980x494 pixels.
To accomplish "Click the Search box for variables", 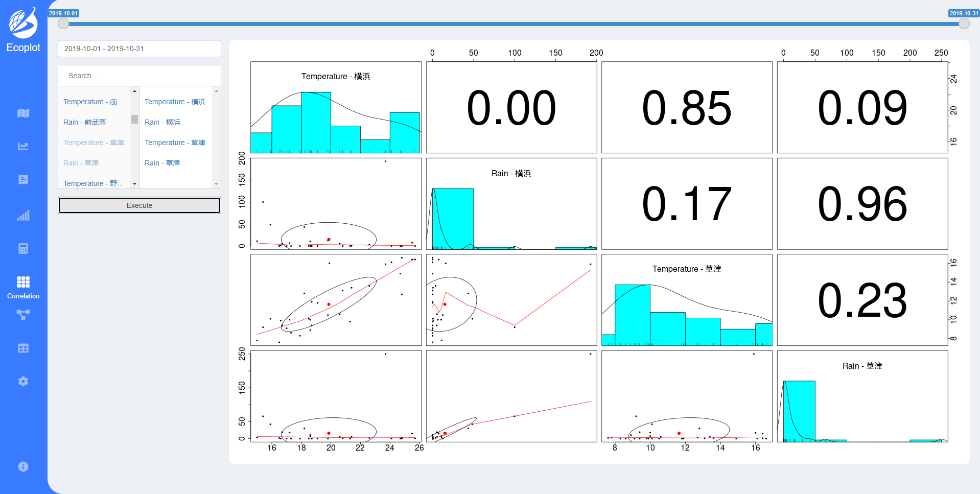I will pyautogui.click(x=139, y=76).
